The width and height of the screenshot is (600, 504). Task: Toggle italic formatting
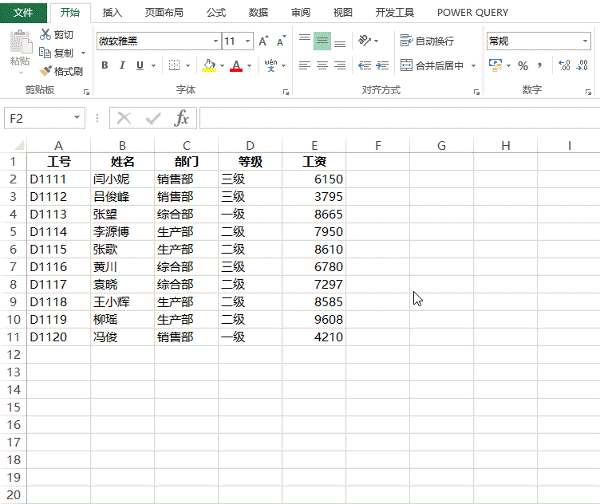[x=122, y=65]
